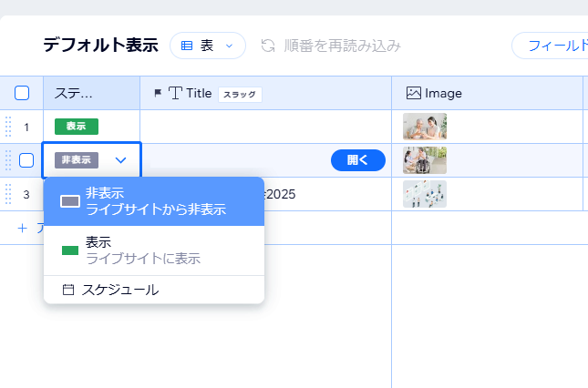Select 非表示 ライブサイトから非表示 option
The width and height of the screenshot is (588, 388).
coord(154,201)
